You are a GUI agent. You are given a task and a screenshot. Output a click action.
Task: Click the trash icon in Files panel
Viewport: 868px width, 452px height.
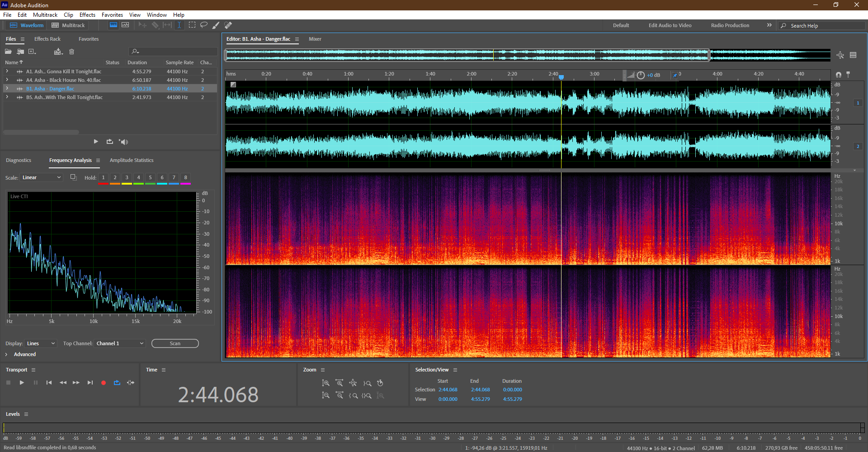point(71,52)
